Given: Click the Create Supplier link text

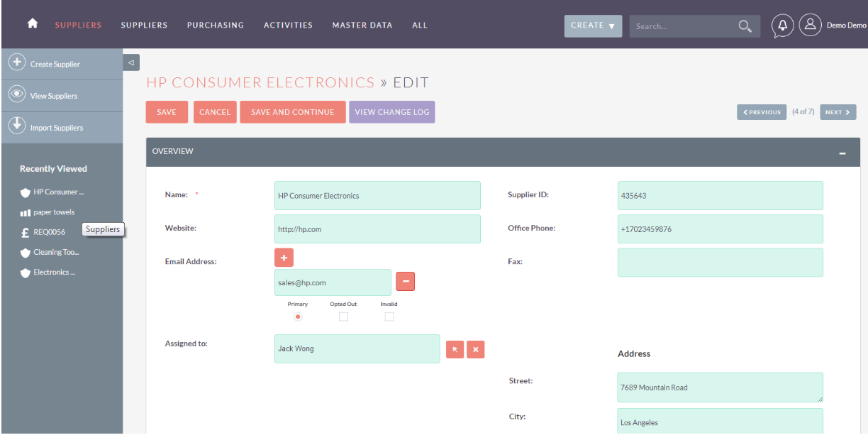Looking at the screenshot, I should pos(55,64).
